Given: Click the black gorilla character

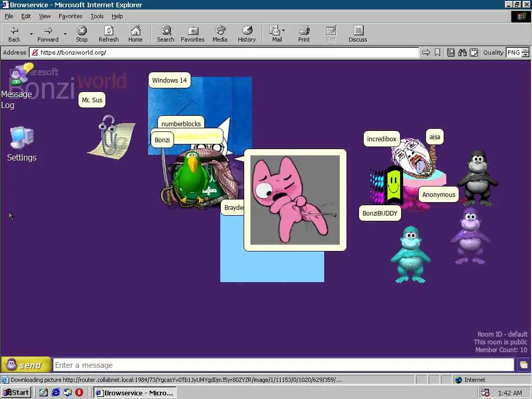Looking at the screenshot, I should [x=478, y=178].
